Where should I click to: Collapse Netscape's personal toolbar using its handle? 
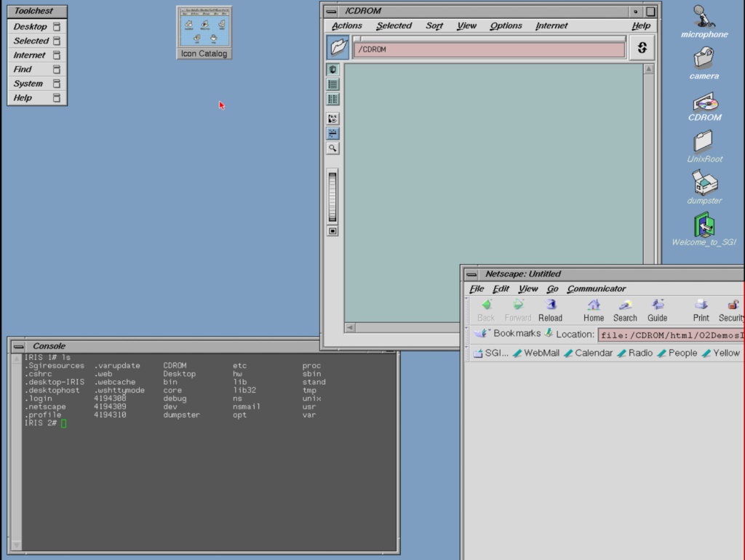[467, 353]
